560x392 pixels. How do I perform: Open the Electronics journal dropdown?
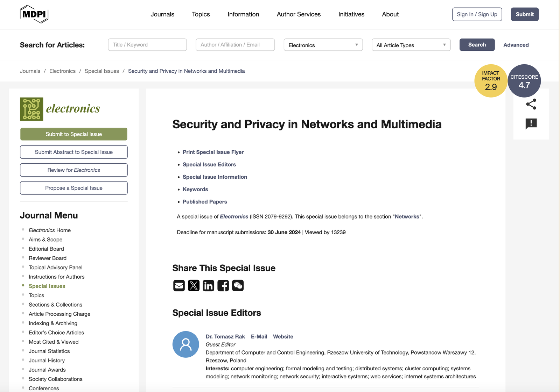click(x=323, y=45)
